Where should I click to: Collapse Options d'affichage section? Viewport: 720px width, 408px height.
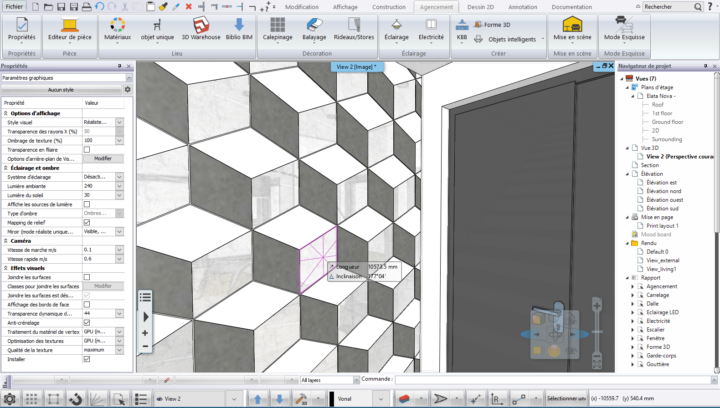tap(6, 113)
